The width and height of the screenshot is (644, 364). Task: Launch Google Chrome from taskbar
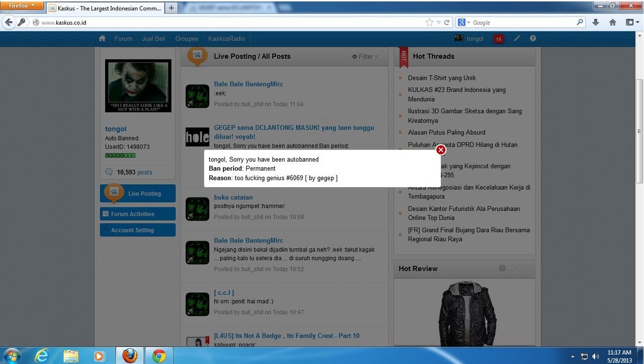(x=159, y=355)
